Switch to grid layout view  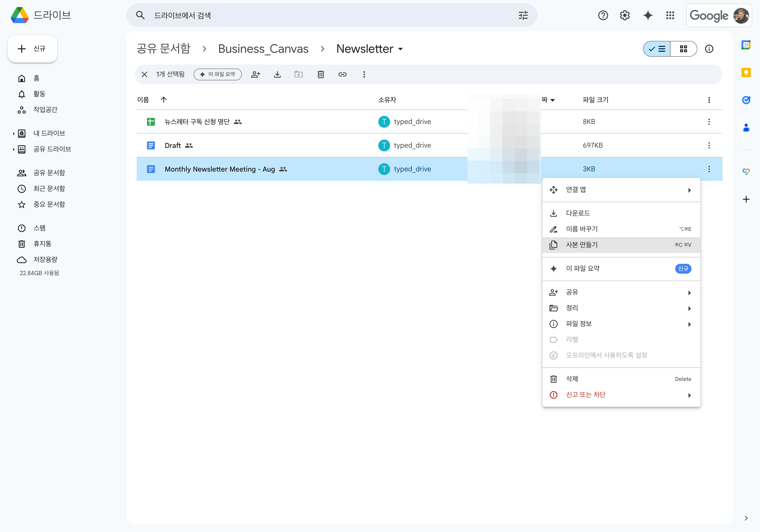(684, 49)
